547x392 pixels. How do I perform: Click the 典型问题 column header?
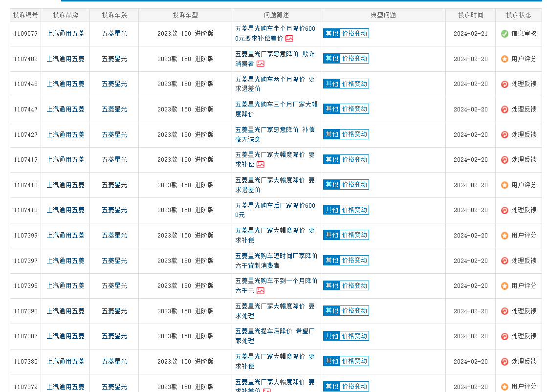[x=383, y=15]
